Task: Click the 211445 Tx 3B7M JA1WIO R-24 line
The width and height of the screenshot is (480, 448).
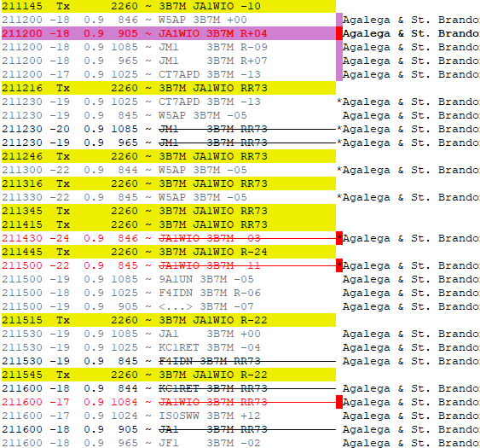Action: pyautogui.click(x=169, y=252)
